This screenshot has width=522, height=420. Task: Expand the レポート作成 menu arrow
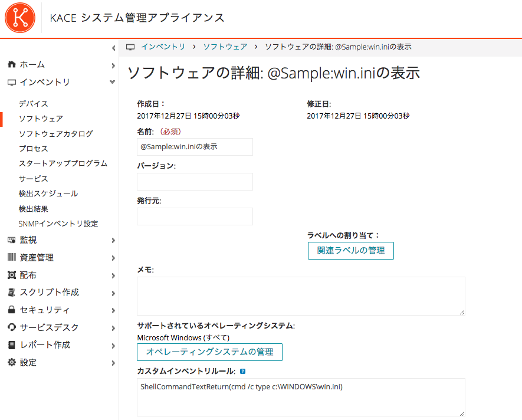tap(113, 346)
